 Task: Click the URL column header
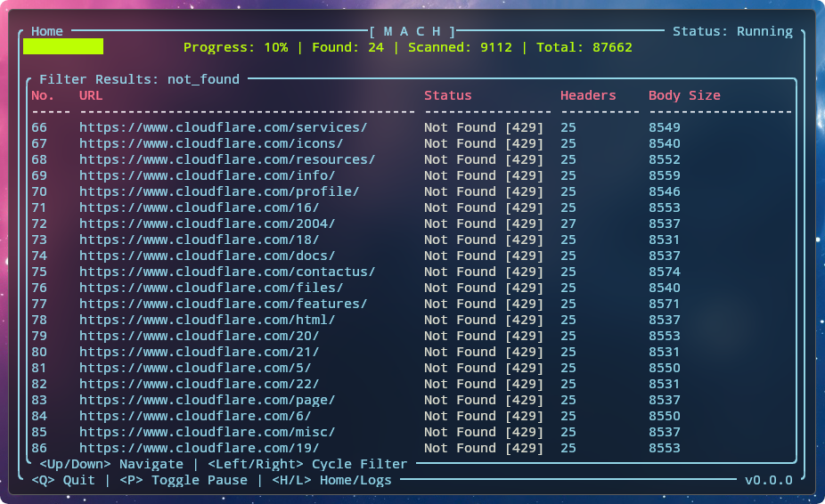coord(91,96)
